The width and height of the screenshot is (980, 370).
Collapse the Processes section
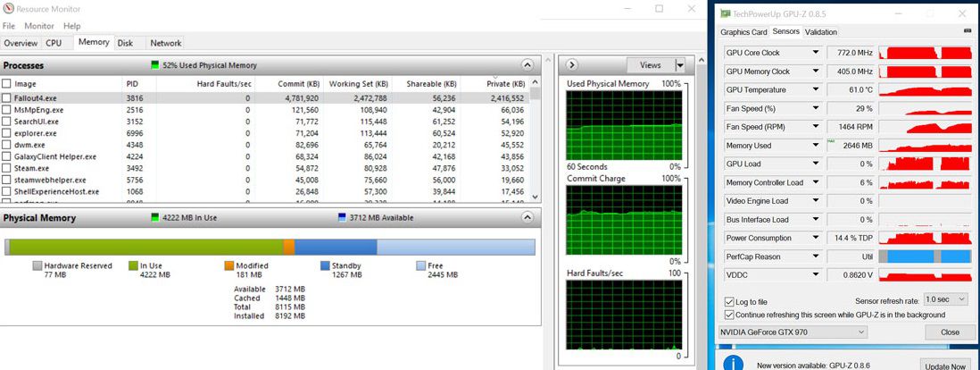[527, 65]
